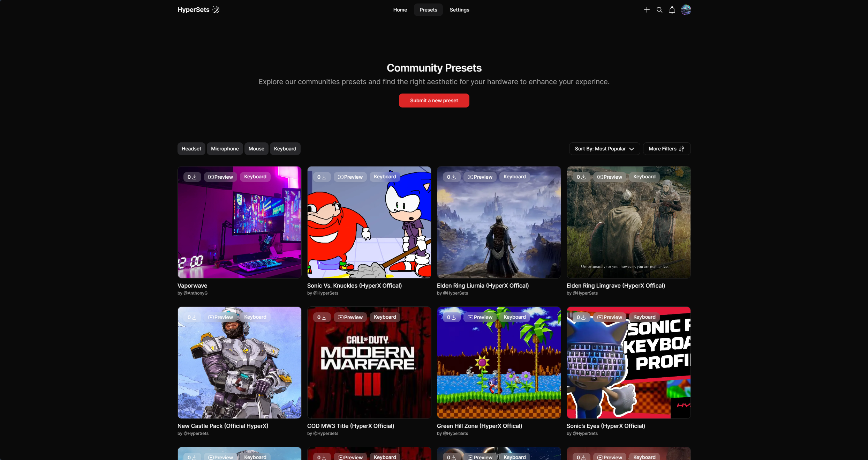The image size is (868, 460).
Task: Toggle the Microphone filter chip
Action: coord(225,149)
